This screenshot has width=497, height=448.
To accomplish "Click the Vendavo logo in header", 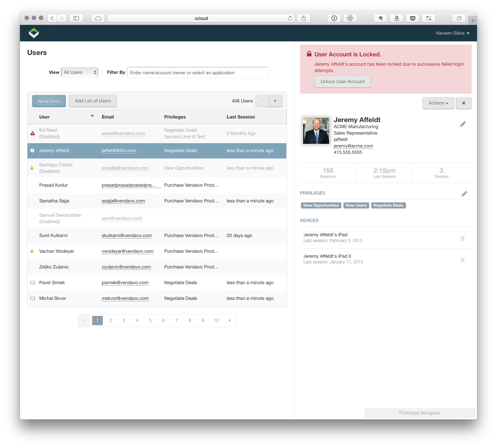I will 34,33.
